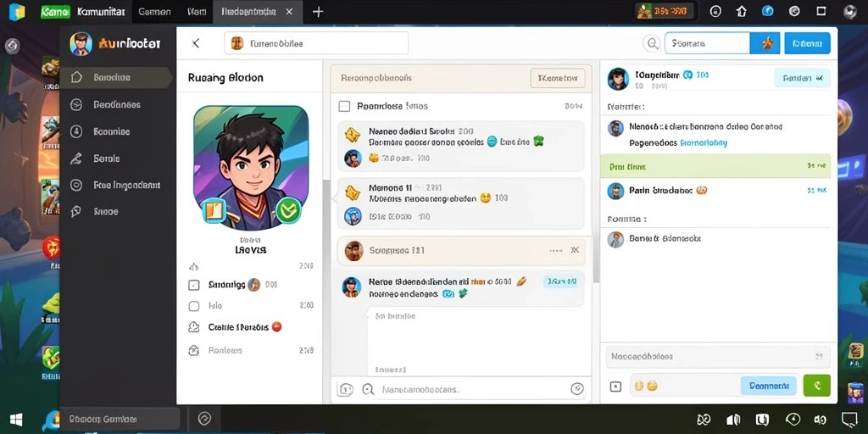
Task: Click the small square icon in the bottom-right panel
Action: click(x=615, y=387)
